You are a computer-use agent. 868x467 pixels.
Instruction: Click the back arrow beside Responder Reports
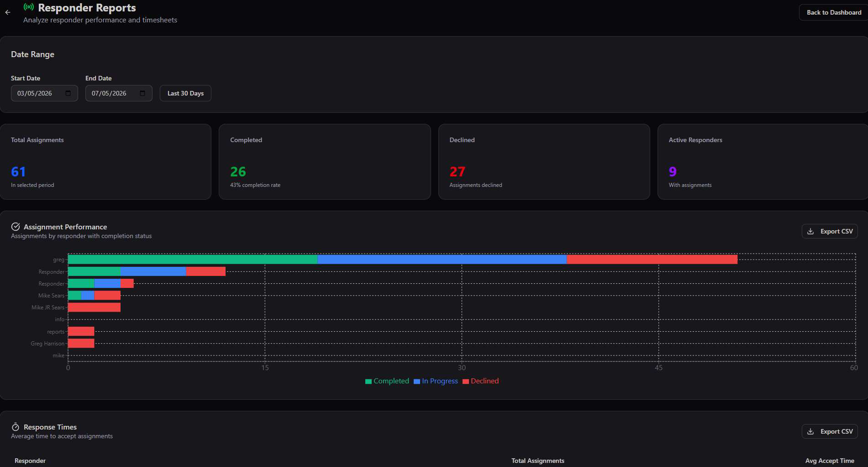point(8,12)
